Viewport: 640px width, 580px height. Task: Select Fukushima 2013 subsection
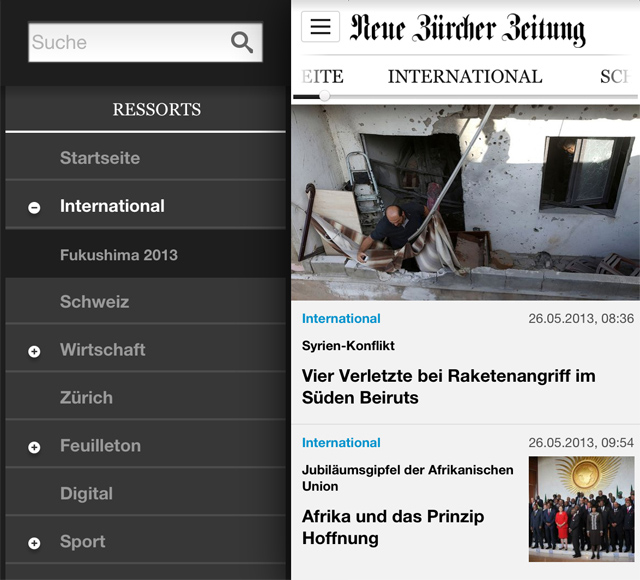pyautogui.click(x=145, y=254)
